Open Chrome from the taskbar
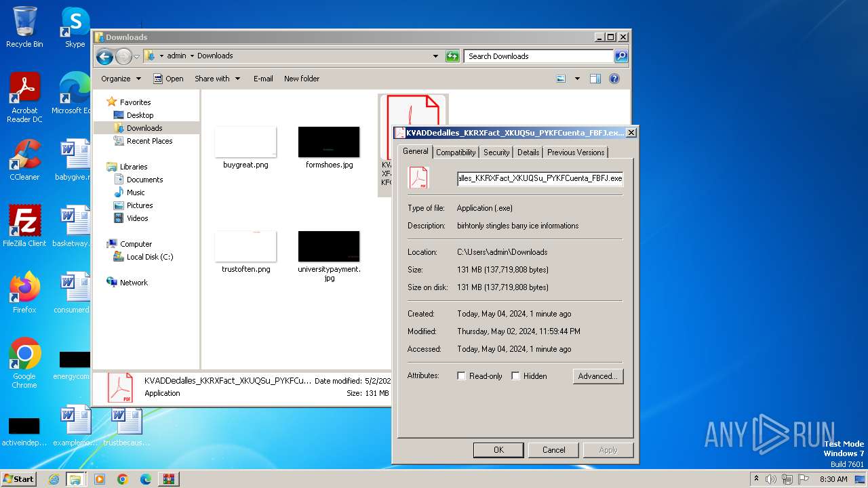868x488 pixels. click(123, 479)
